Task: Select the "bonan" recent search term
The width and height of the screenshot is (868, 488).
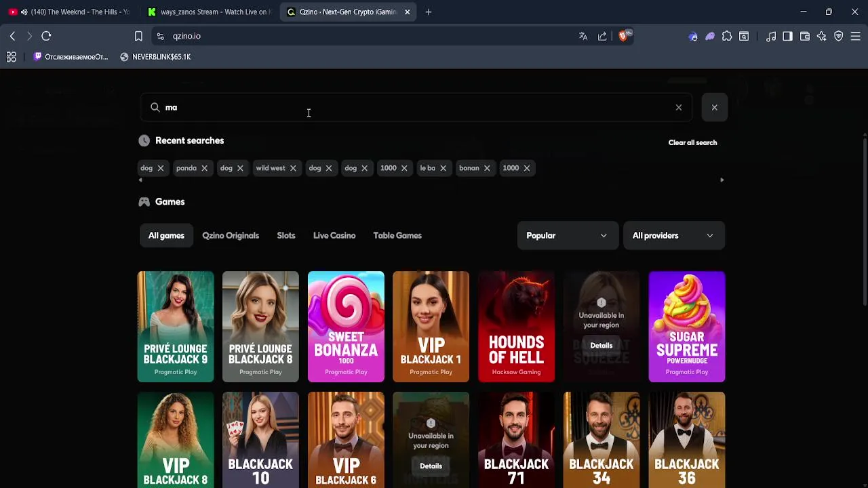Action: (x=469, y=168)
